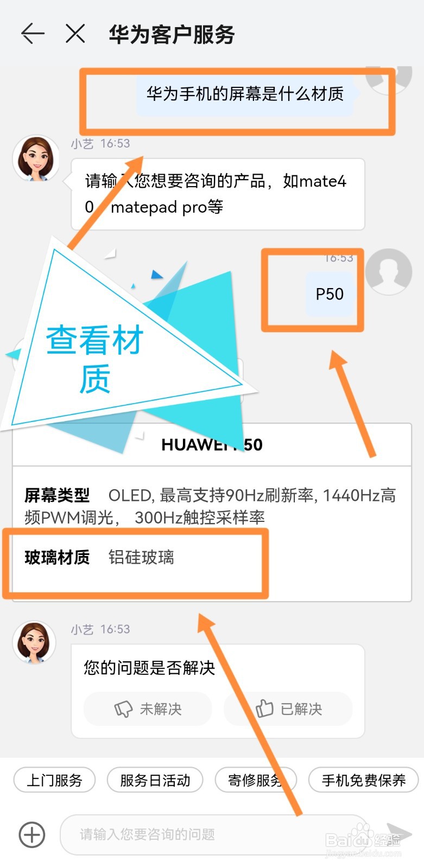This screenshot has height=868, width=424.
Task: Tap the thumbs-down 未解决 button
Action: pos(148,709)
